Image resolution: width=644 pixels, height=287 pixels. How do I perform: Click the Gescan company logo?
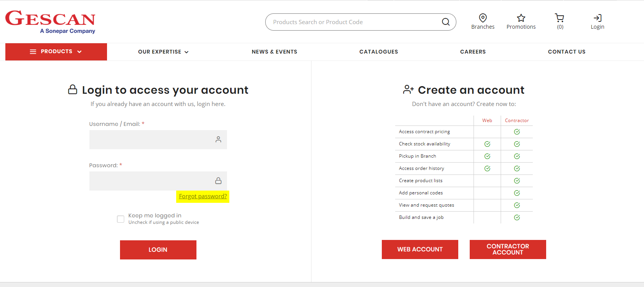[x=50, y=22]
